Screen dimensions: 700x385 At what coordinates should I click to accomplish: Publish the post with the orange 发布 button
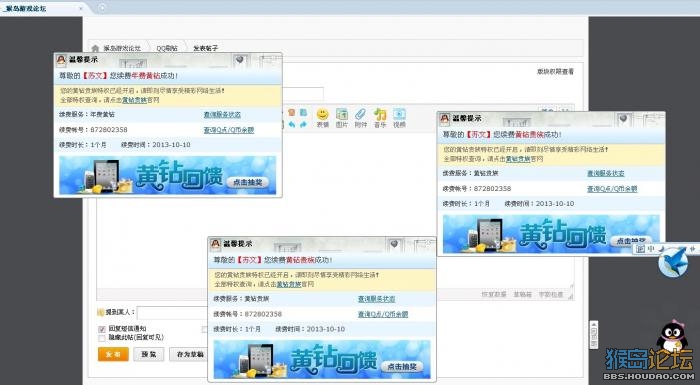(113, 354)
